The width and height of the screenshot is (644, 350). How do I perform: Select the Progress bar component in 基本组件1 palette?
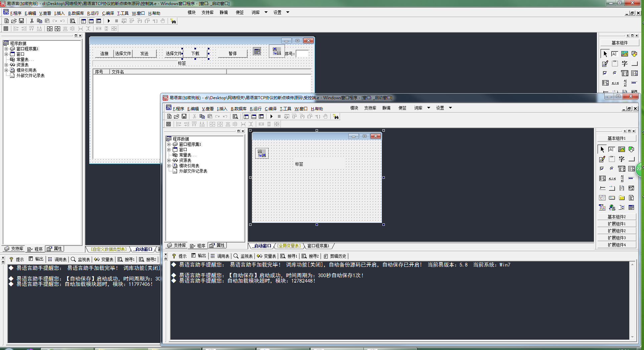(x=631, y=178)
